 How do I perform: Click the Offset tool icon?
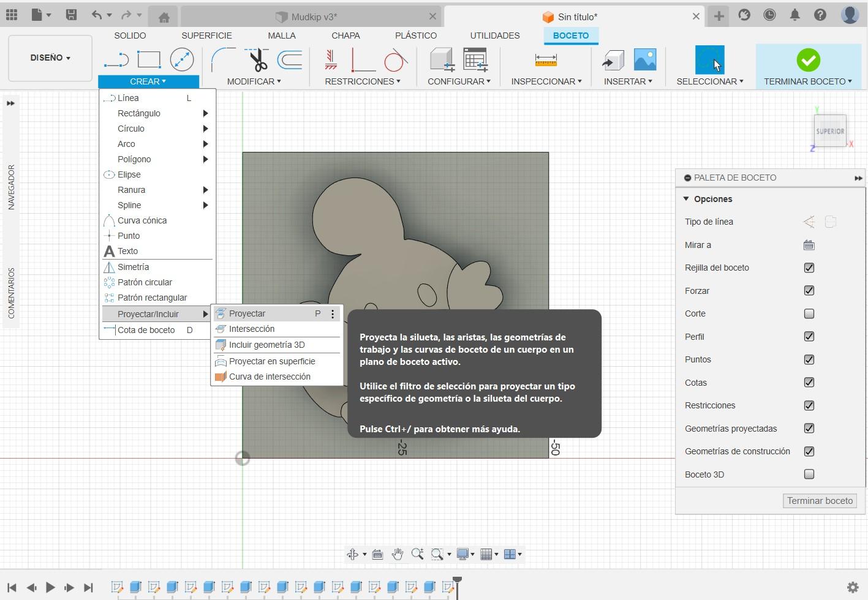pyautogui.click(x=290, y=60)
